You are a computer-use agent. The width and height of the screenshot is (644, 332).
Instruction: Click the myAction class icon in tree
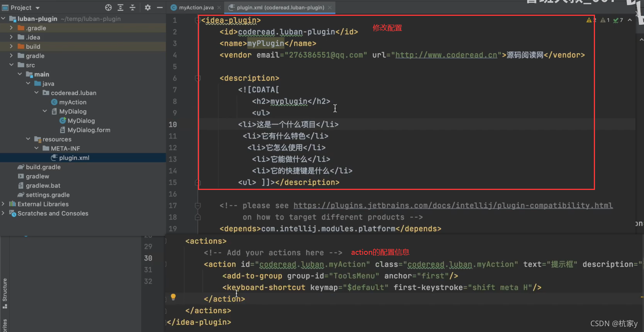54,102
